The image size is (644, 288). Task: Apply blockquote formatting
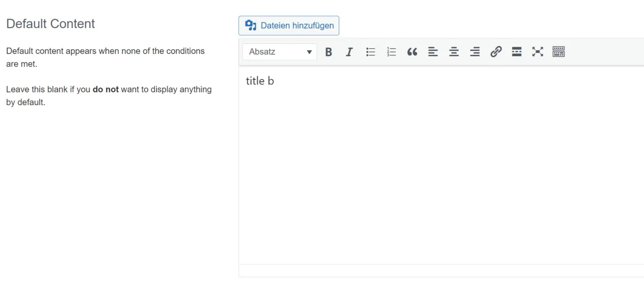413,52
